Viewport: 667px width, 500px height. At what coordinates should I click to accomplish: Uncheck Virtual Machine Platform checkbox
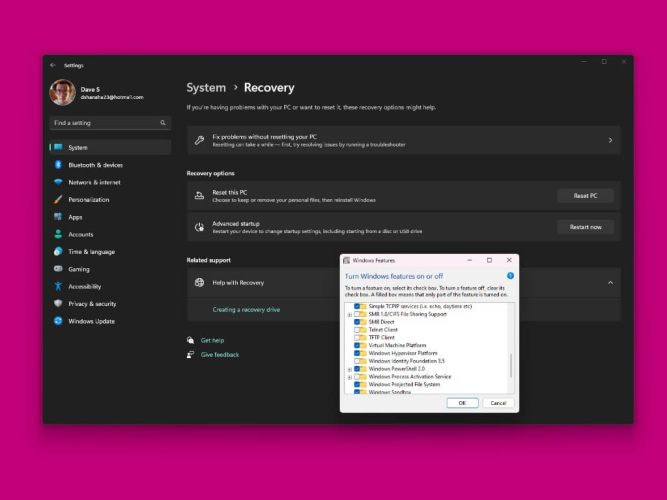[357, 346]
